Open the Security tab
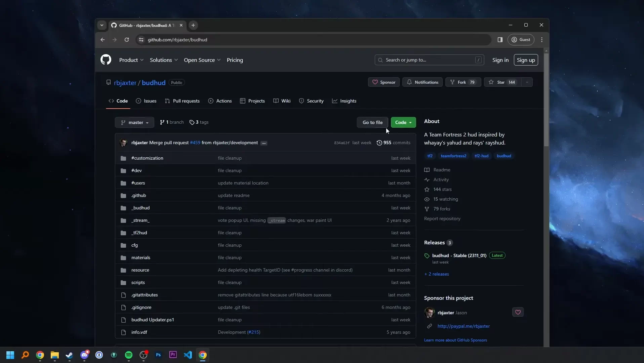644x363 pixels. click(x=311, y=101)
